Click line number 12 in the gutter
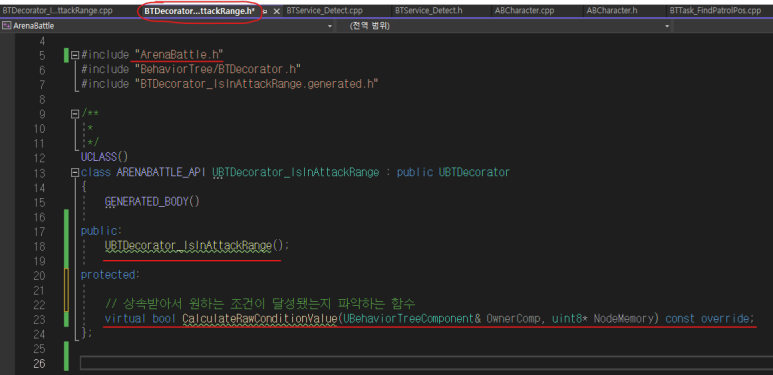773x375 pixels. [38, 158]
